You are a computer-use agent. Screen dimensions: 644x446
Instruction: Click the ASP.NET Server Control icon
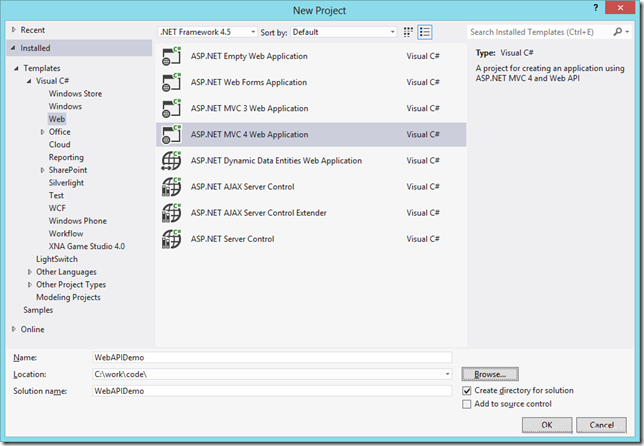[x=171, y=239]
